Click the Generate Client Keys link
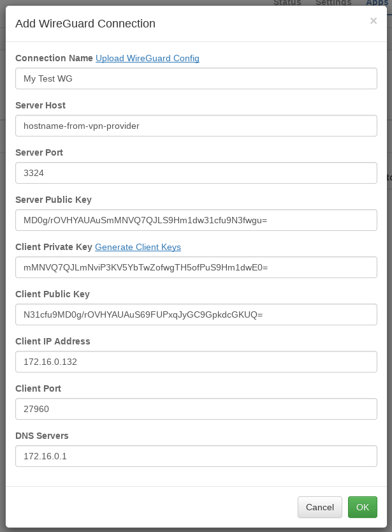392x532 pixels. click(x=138, y=247)
